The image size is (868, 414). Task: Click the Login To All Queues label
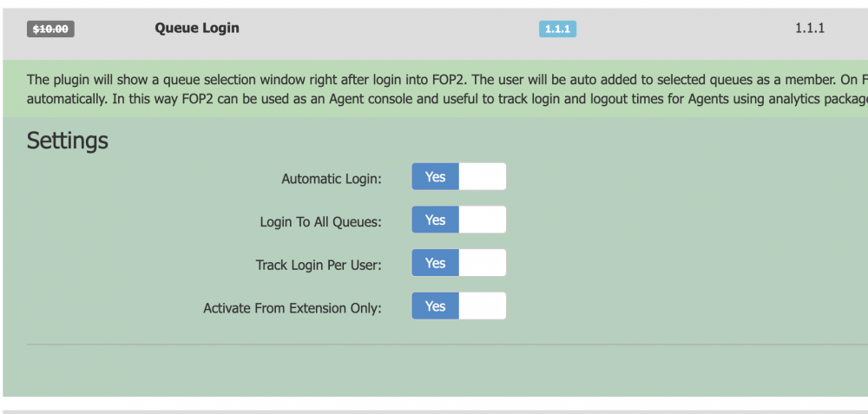[x=320, y=222]
